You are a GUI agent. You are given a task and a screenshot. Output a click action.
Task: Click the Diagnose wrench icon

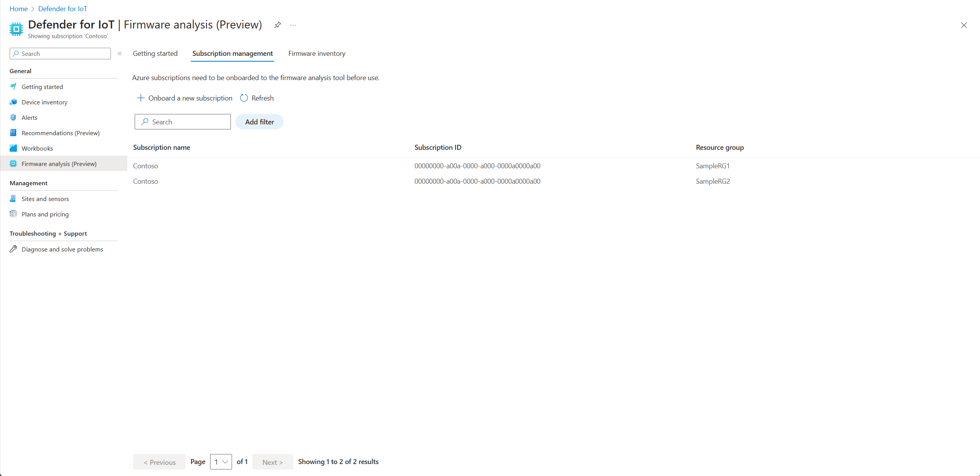pos(13,249)
